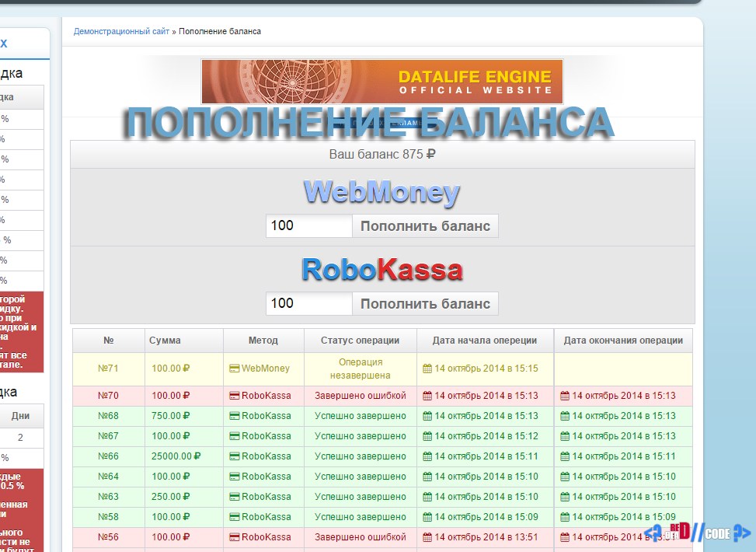Image resolution: width=756 pixels, height=552 pixels.
Task: Focus the RoboKassa amount input field
Action: click(309, 303)
